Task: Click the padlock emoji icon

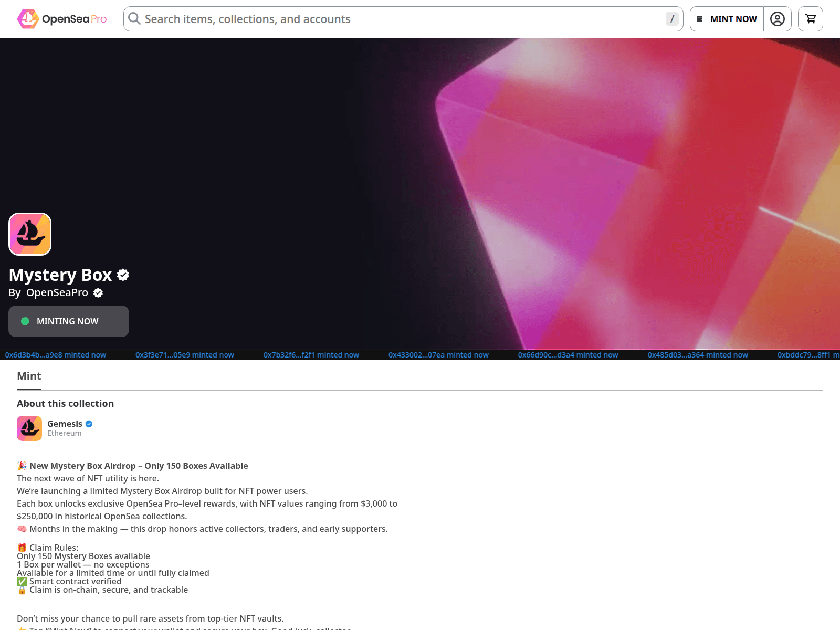Action: point(22,590)
